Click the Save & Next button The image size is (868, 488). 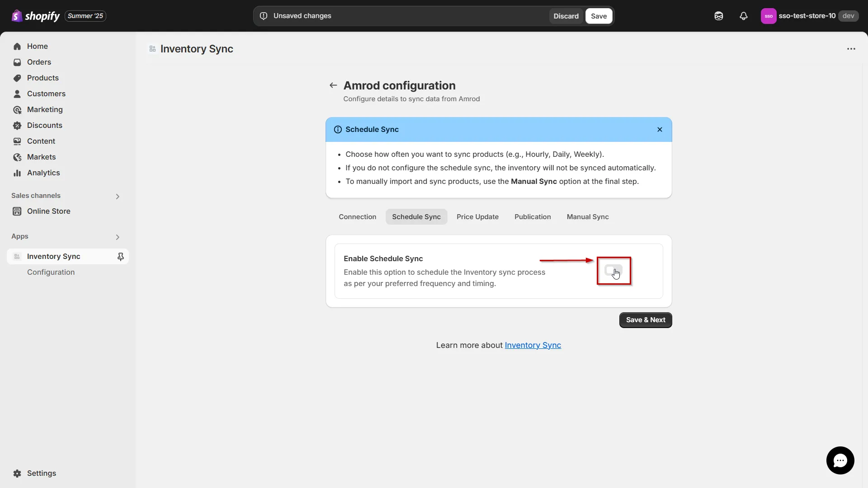point(645,320)
